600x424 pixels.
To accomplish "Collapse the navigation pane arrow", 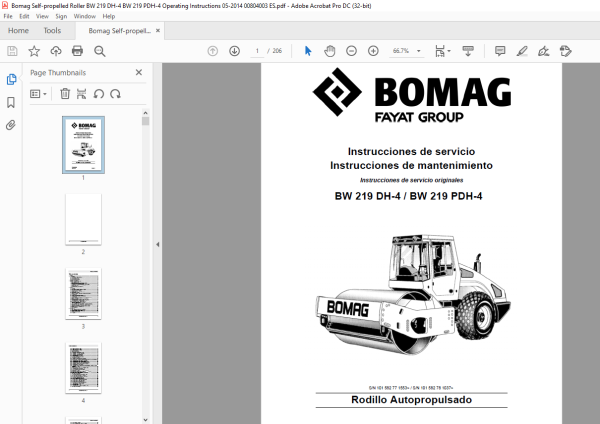I will tap(158, 244).
